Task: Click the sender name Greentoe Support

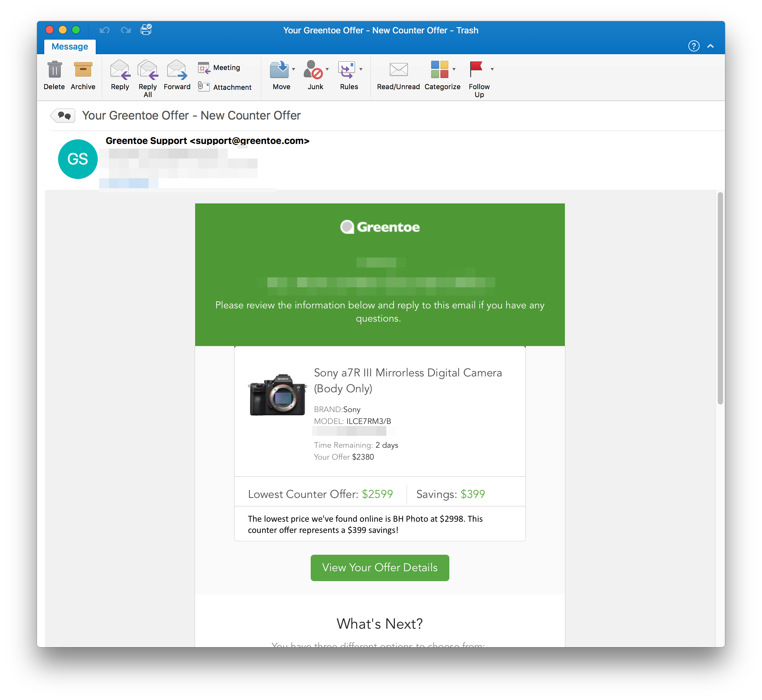Action: (146, 141)
